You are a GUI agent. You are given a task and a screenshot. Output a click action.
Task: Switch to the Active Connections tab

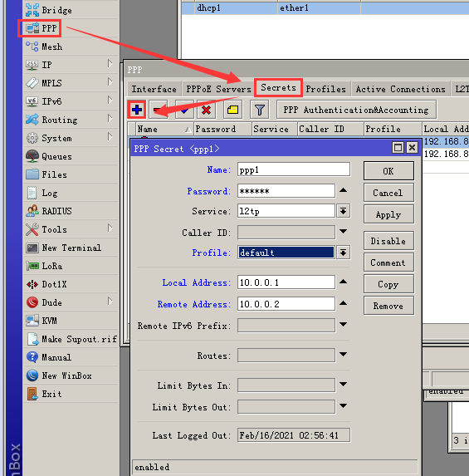coord(400,89)
